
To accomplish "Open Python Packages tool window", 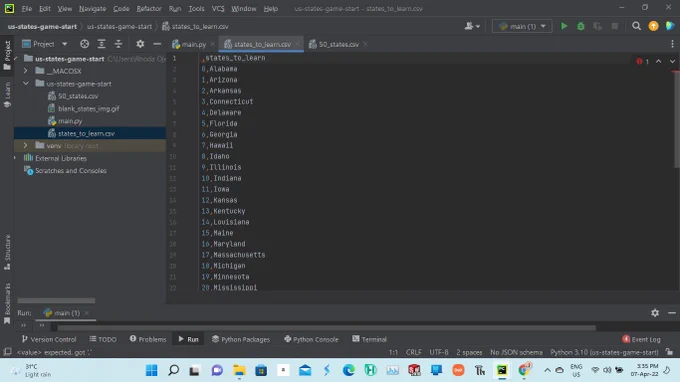I will click(x=241, y=339).
